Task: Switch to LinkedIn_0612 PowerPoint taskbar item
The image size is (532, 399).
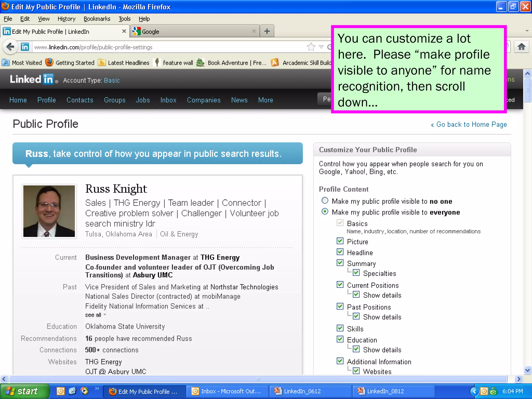Action: (x=311, y=391)
